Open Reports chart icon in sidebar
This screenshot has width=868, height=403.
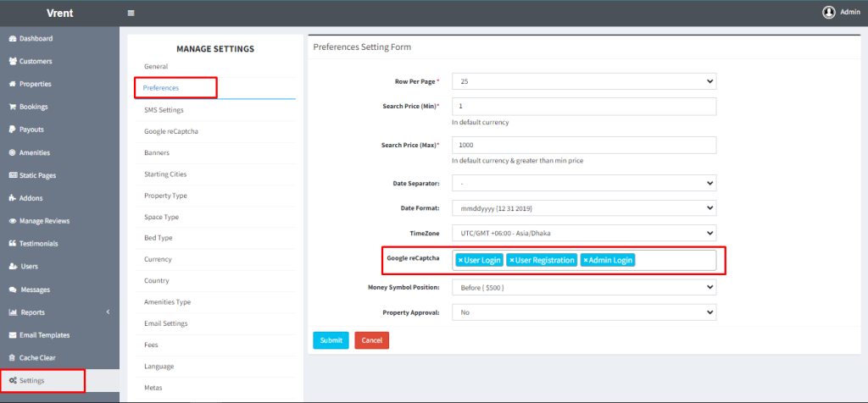tap(12, 312)
